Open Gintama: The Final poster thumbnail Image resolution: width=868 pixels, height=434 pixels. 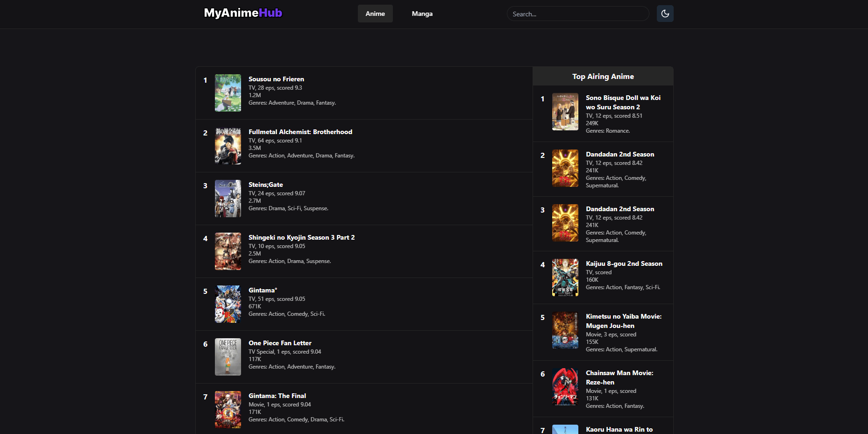pyautogui.click(x=228, y=410)
